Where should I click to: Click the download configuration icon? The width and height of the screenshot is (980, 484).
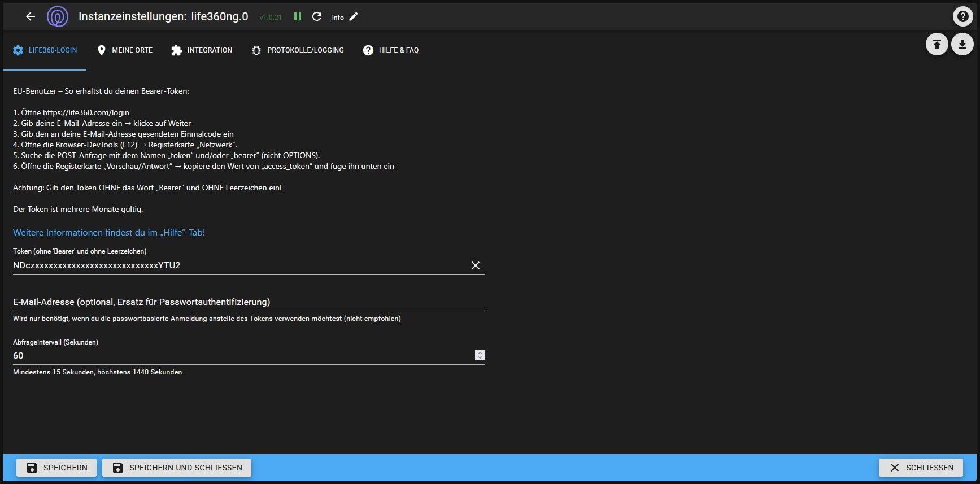tap(962, 44)
